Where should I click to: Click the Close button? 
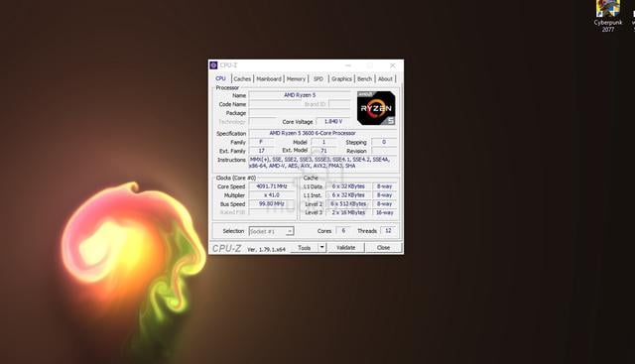[383, 247]
